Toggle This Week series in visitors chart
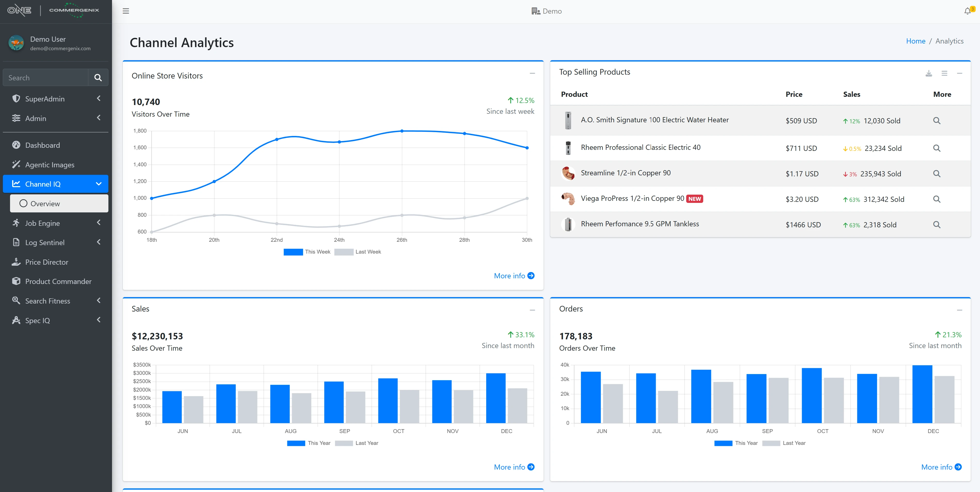The height and width of the screenshot is (492, 980). pos(307,252)
